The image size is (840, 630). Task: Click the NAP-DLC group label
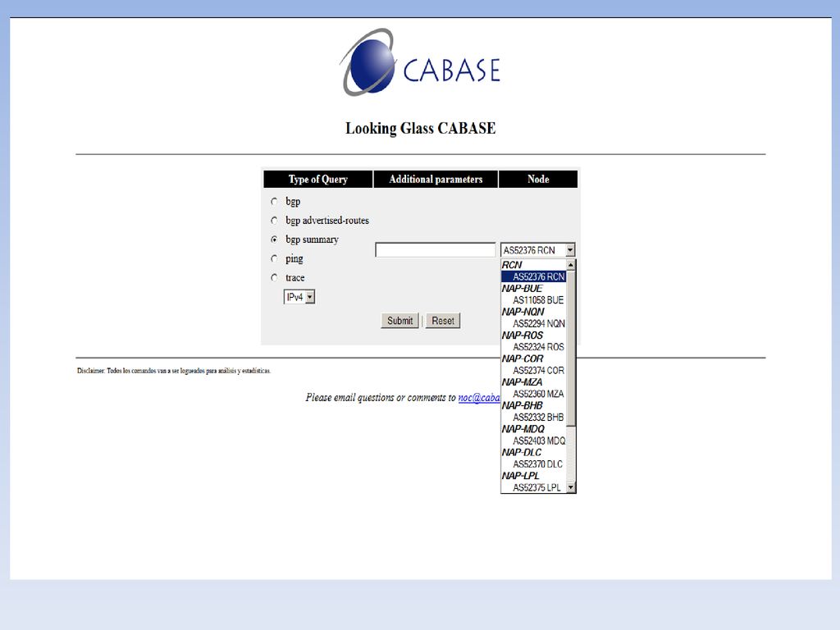click(x=522, y=453)
